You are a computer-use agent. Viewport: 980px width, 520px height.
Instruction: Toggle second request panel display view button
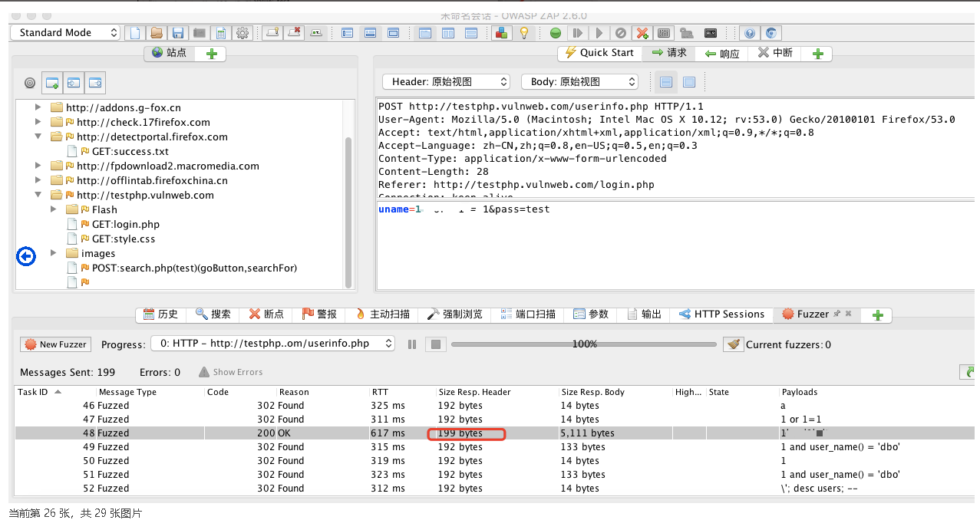click(x=688, y=82)
